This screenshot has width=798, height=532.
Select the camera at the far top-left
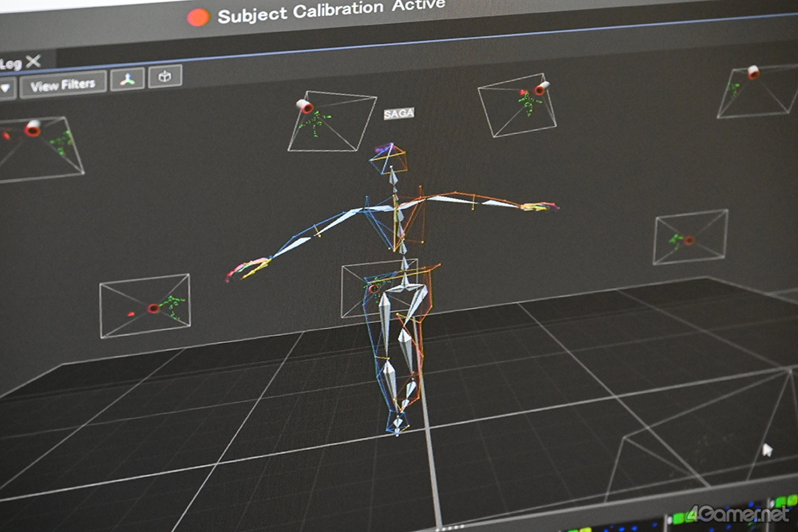pos(33,128)
